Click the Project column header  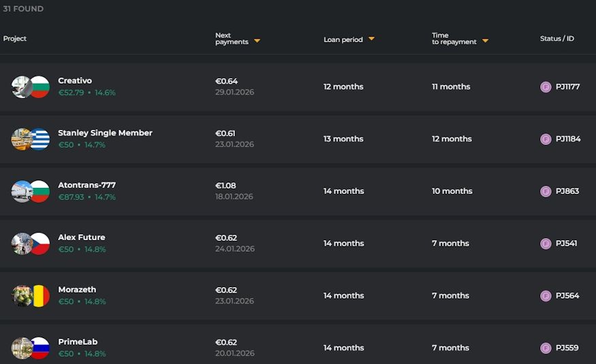[x=15, y=39]
